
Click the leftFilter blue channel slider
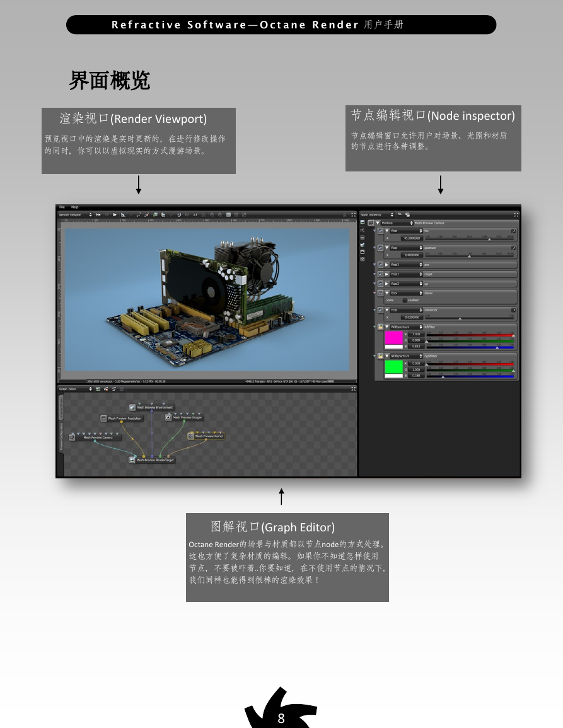(470, 347)
